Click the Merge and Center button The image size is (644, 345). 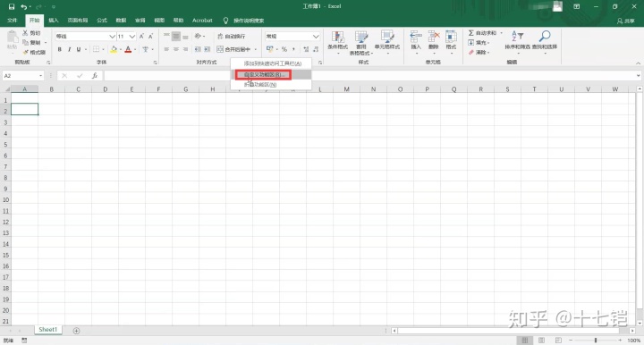point(233,49)
